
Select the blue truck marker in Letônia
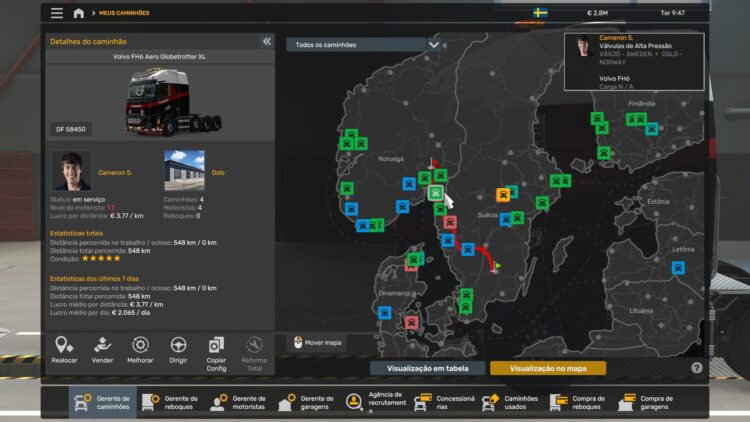tap(678, 267)
